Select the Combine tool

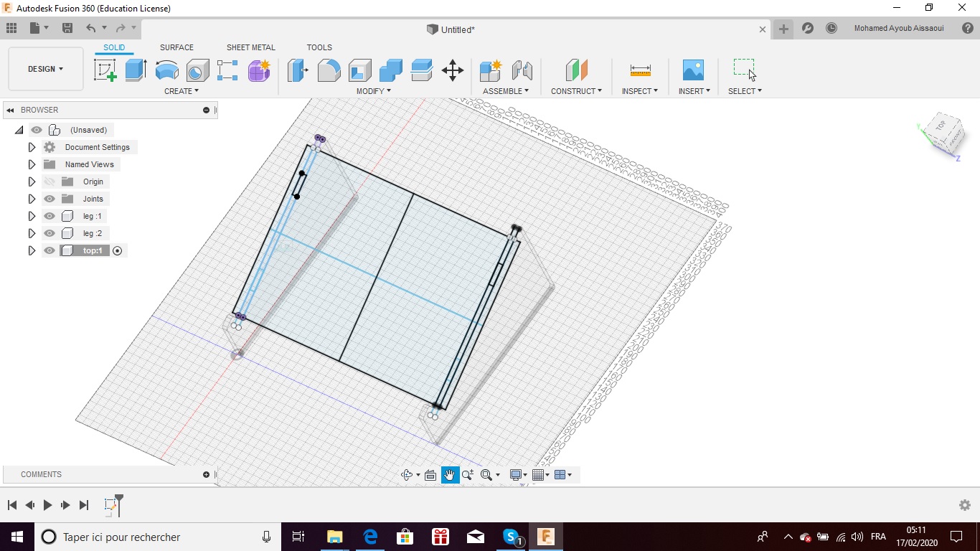tap(390, 70)
